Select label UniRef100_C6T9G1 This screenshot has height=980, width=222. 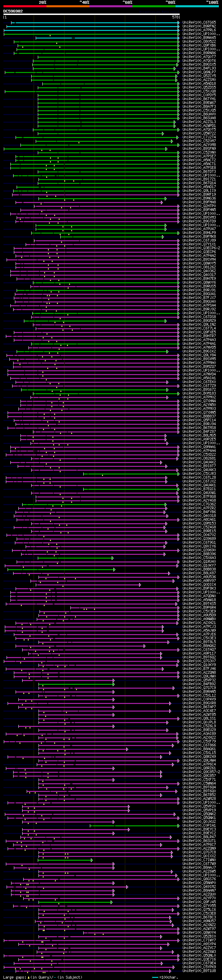coord(199,543)
